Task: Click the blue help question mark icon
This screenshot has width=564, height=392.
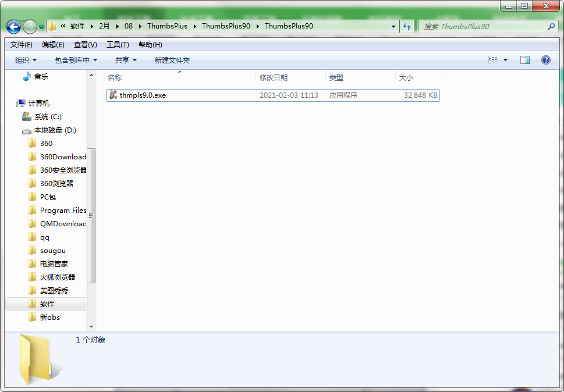Action: pyautogui.click(x=545, y=60)
